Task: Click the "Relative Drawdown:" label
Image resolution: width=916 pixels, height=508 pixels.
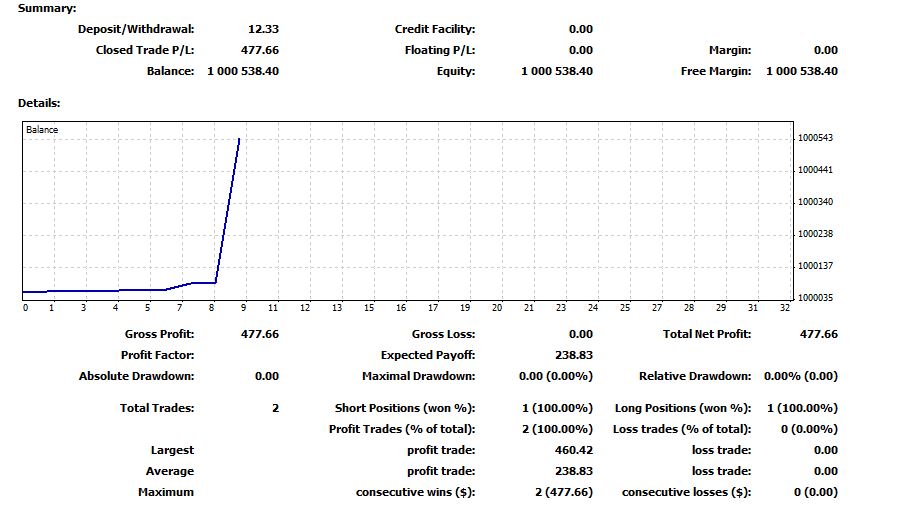Action: pyautogui.click(x=695, y=376)
